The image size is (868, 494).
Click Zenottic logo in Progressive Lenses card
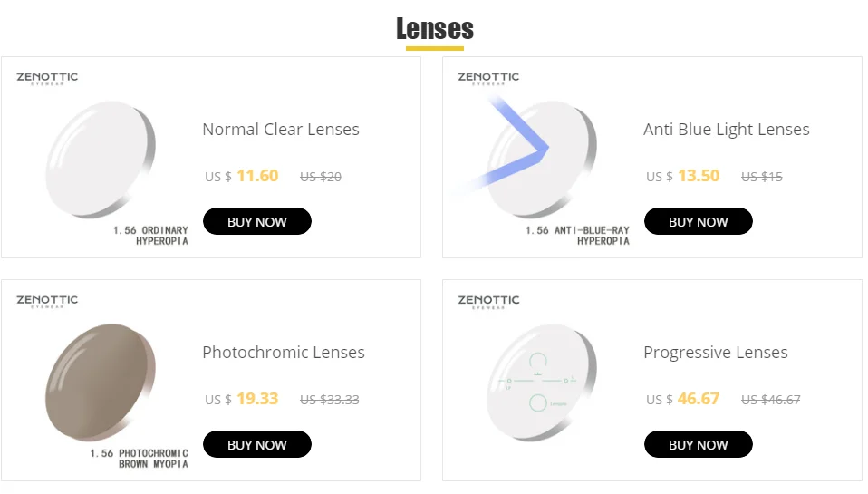click(488, 301)
